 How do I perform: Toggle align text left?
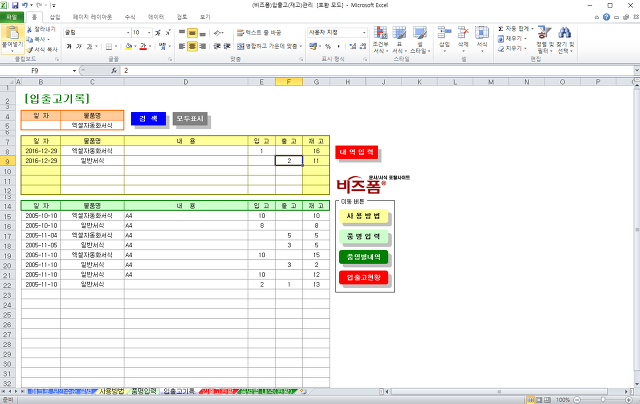pos(182,46)
